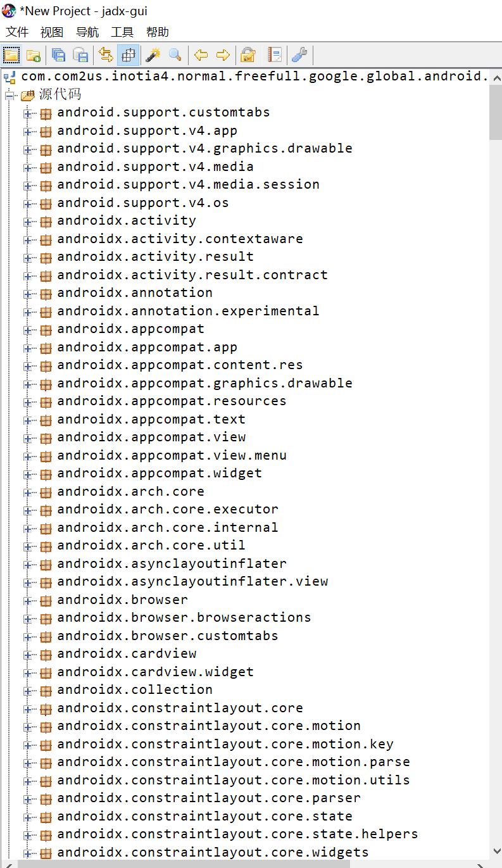
Task: Navigate back with the left arrow
Action: (x=201, y=55)
